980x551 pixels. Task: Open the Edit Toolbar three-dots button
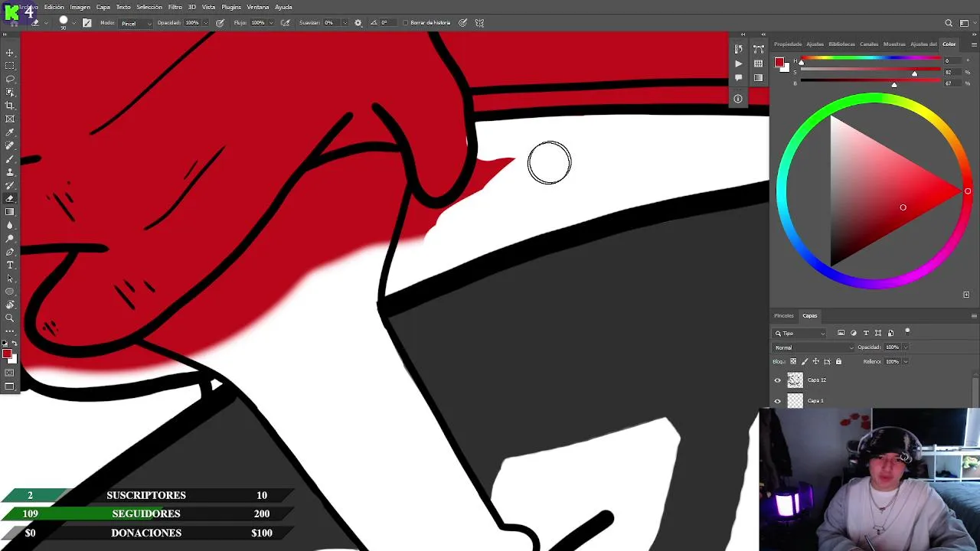tap(10, 331)
